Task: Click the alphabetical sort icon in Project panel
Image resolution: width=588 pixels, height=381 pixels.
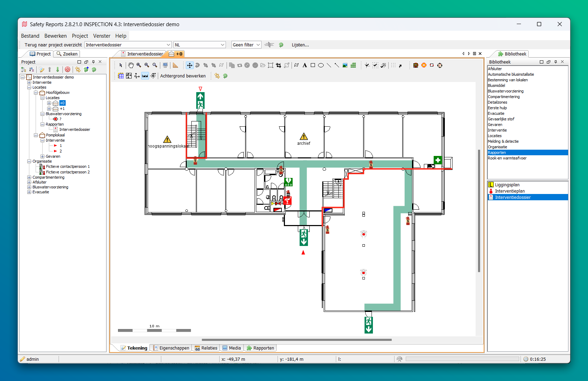Action: (x=32, y=70)
